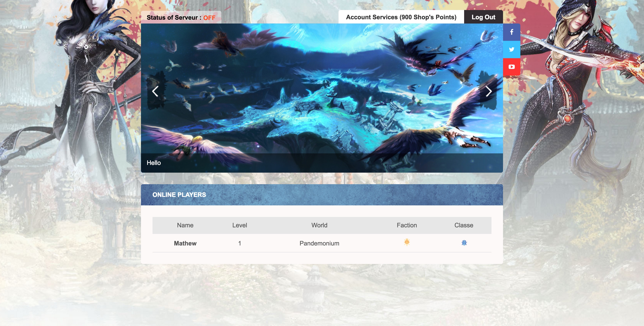This screenshot has width=644, height=326.
Task: Click the Hello slide caption
Action: 154,163
